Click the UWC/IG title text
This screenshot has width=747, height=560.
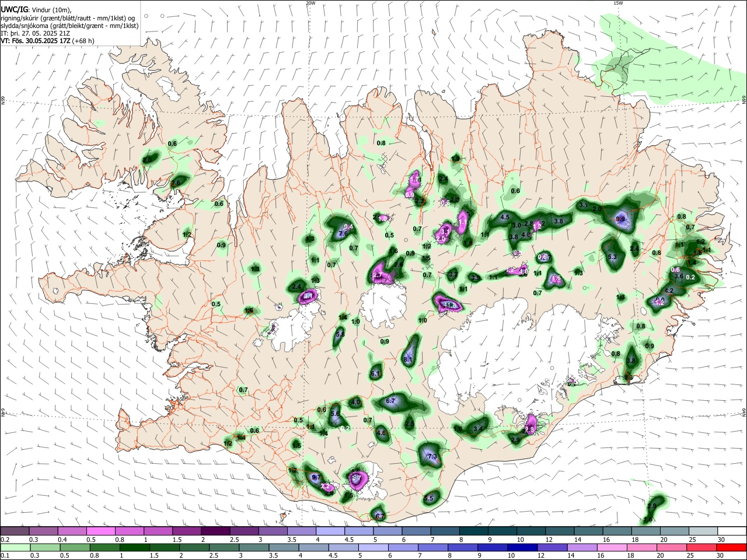coord(14,10)
